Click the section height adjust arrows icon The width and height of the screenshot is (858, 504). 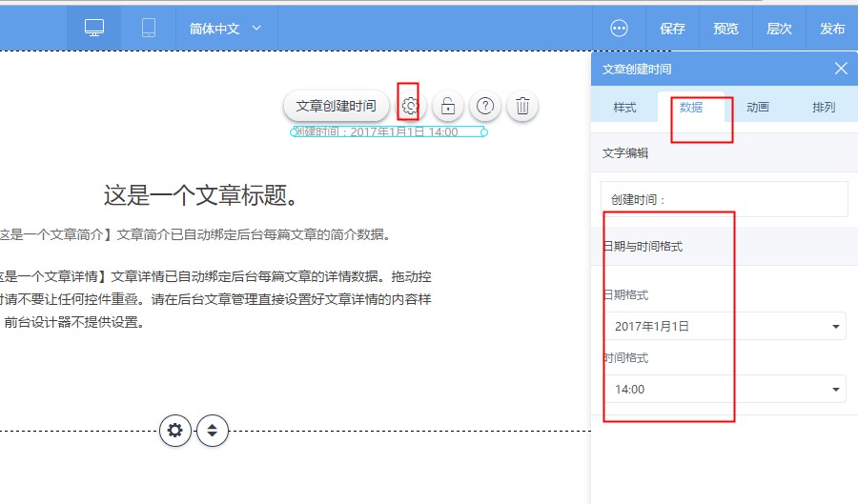point(213,431)
